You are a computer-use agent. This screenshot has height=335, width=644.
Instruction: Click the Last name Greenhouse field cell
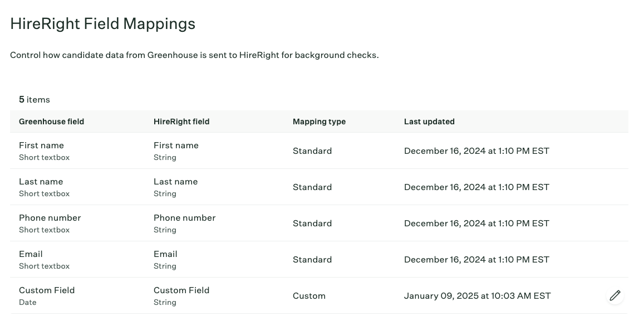45,187
